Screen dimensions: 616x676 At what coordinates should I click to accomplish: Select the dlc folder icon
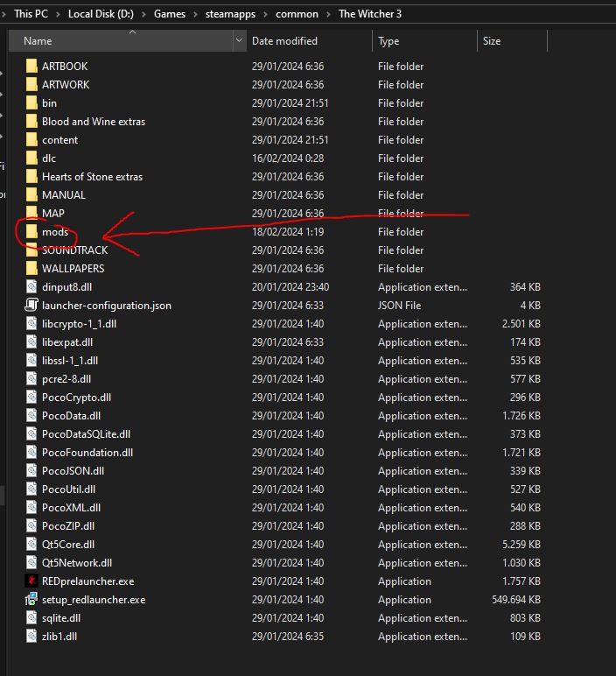(31, 158)
